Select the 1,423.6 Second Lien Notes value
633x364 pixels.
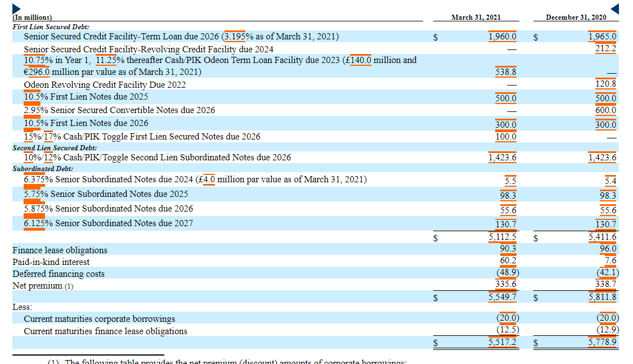[502, 158]
